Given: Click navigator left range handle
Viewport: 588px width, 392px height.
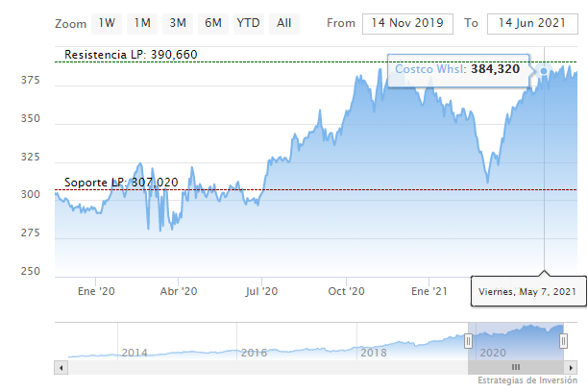Looking at the screenshot, I should 469,341.
